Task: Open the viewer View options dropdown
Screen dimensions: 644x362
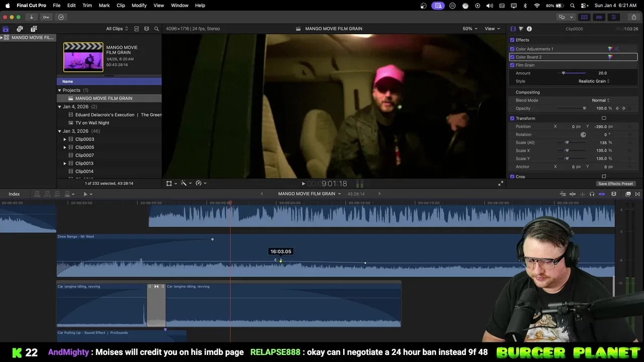Action: coord(492,29)
